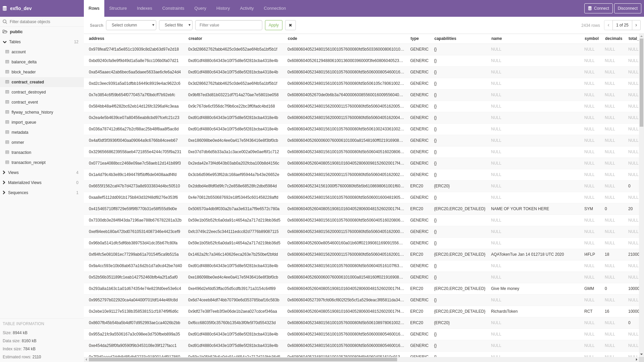
Task: Select the block_header table
Action: (23, 72)
